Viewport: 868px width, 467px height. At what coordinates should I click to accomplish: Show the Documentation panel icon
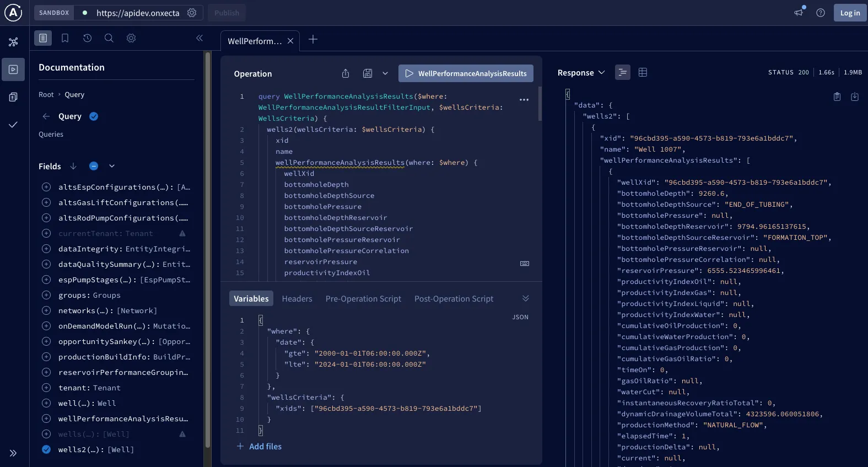pos(43,38)
